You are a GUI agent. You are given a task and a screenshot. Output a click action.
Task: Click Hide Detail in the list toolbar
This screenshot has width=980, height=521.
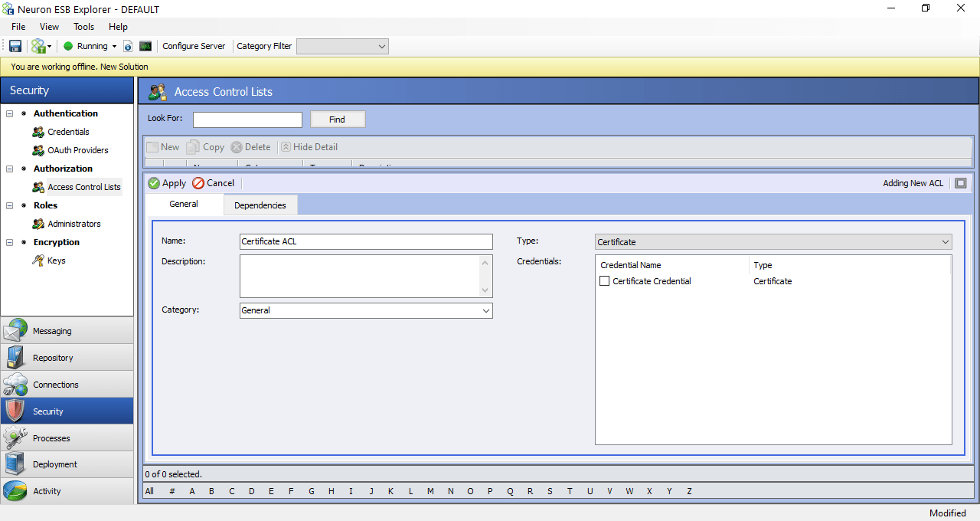pos(309,147)
